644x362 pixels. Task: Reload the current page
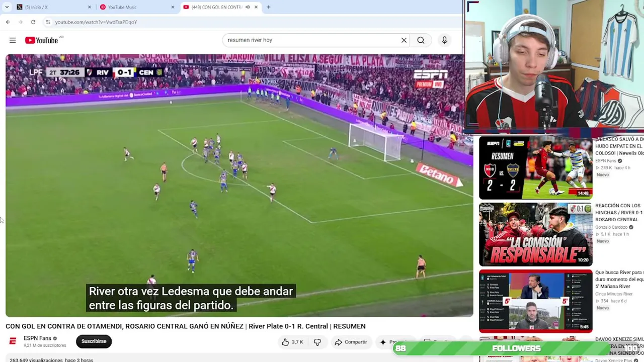coord(33,22)
